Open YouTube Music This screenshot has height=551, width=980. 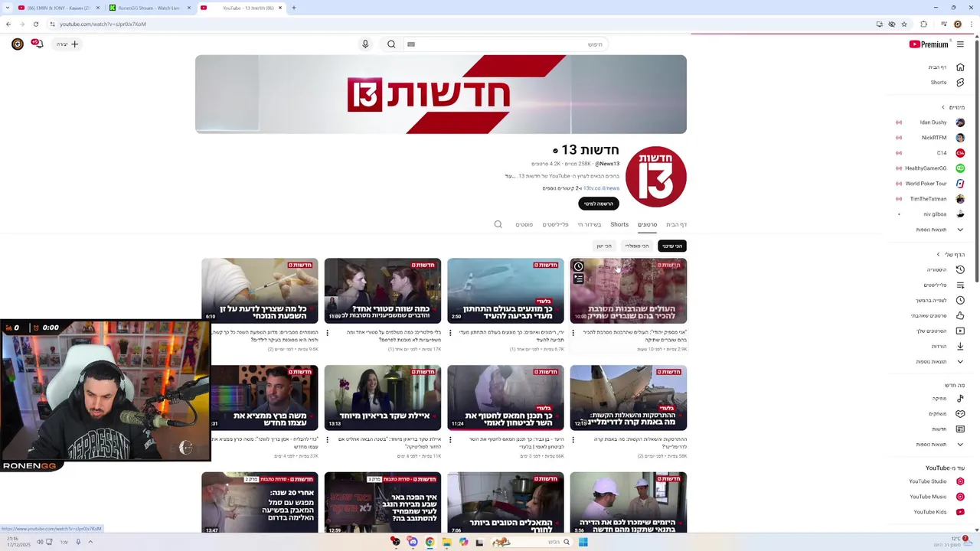[x=936, y=497]
